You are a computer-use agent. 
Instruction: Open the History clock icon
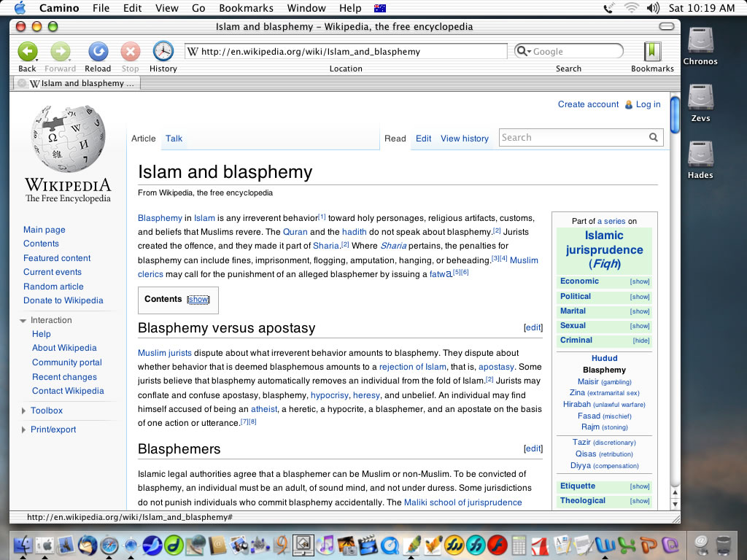tap(163, 52)
